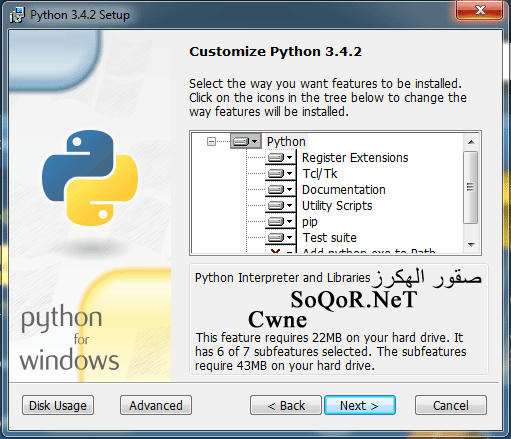Click the installer icon in title bar
Viewport: 511px width, 439px height.
coord(17,15)
